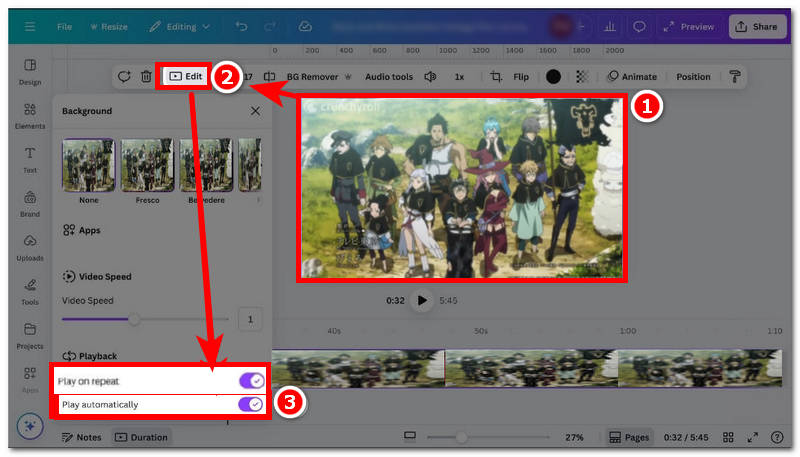
Task: Click the volume speaker icon
Action: 430,76
